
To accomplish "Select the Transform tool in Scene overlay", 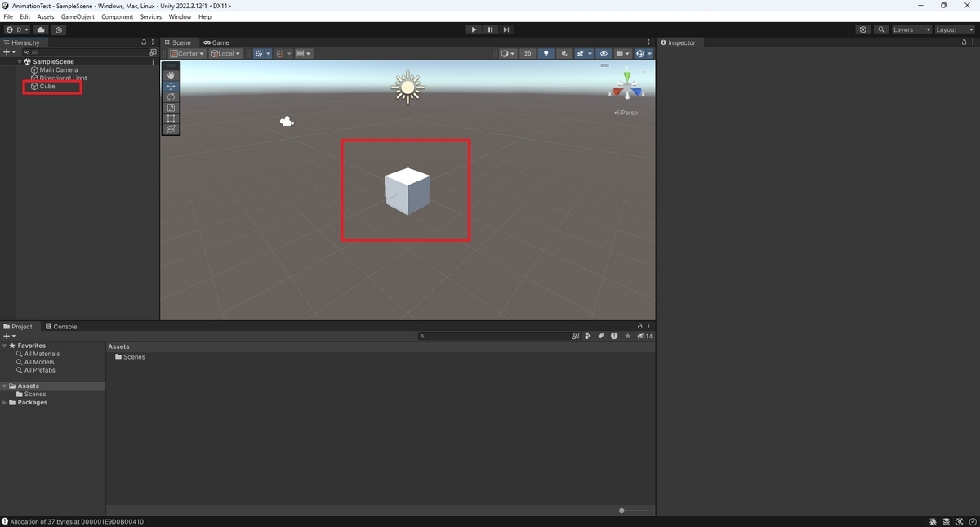I will (171, 128).
